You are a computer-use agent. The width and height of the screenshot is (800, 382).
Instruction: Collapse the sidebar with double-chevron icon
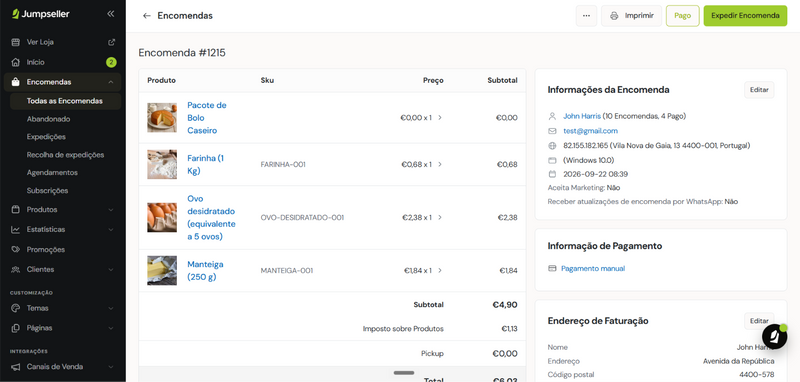point(111,14)
